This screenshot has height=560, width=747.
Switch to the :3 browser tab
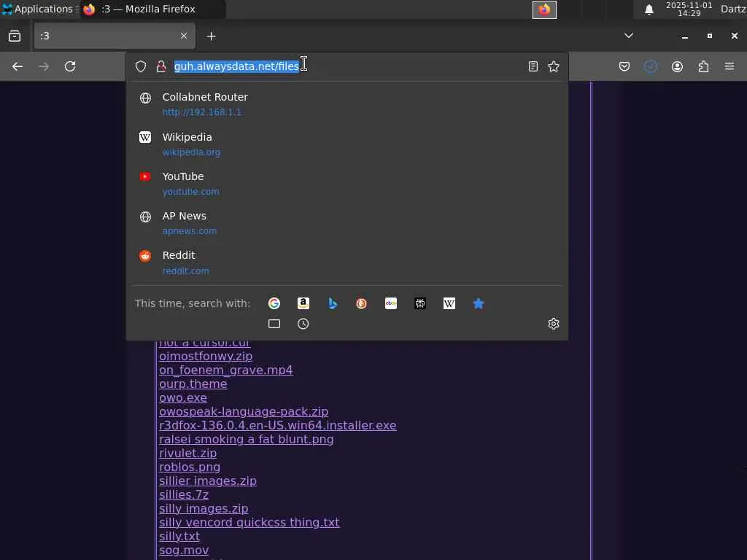[x=115, y=36]
